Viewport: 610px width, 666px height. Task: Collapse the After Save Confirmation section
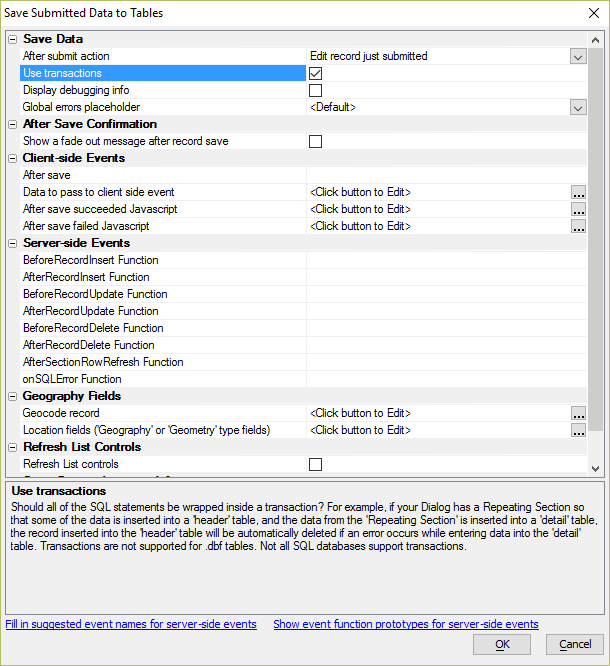point(13,124)
